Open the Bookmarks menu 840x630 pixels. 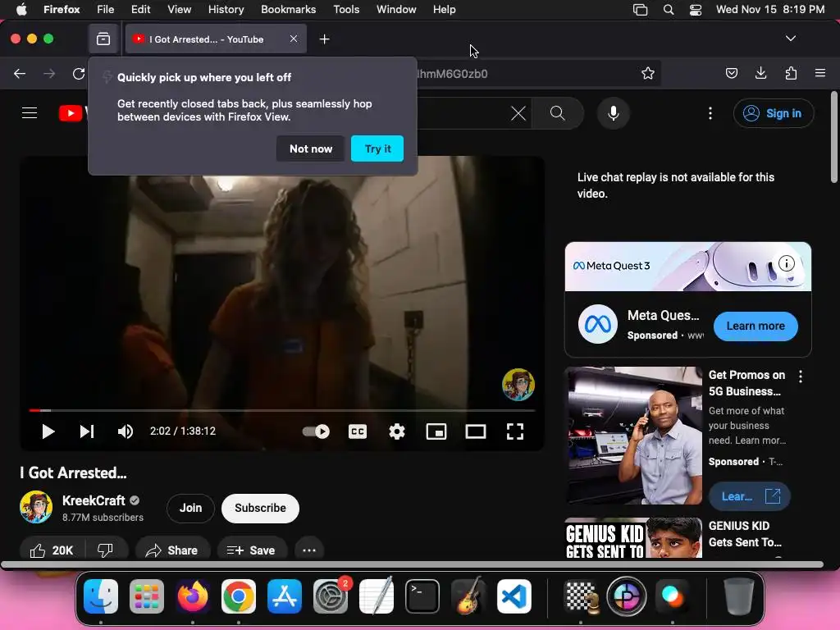[288, 9]
